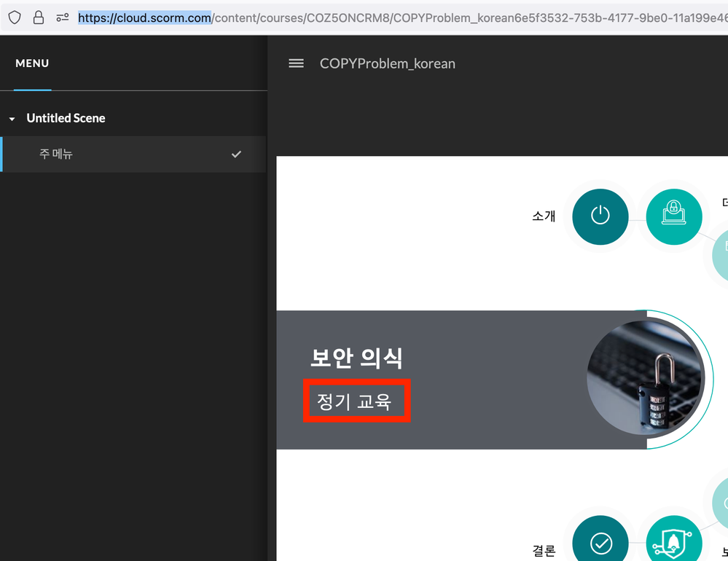
Task: Select the Untitled Scene heading
Action: (66, 118)
